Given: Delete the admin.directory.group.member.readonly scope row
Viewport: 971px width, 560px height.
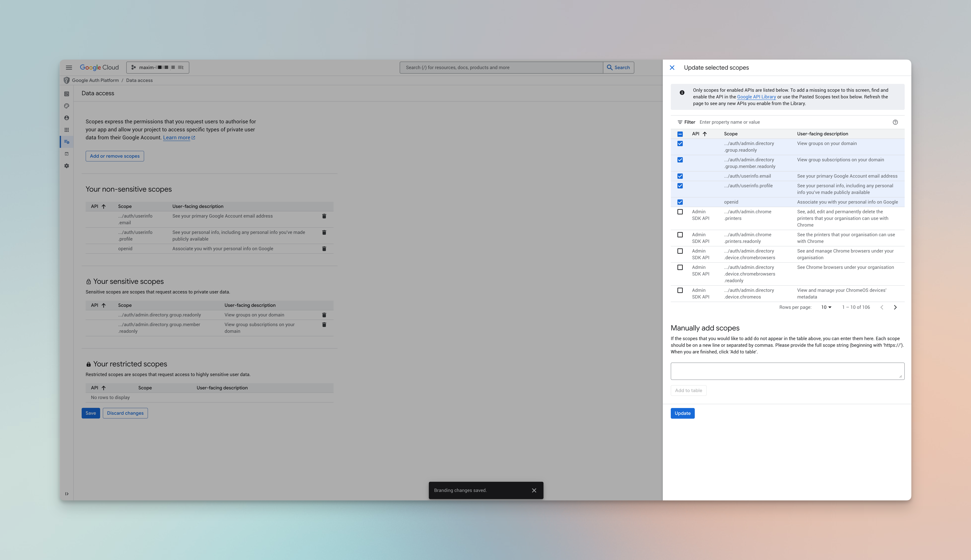Looking at the screenshot, I should coord(324,325).
